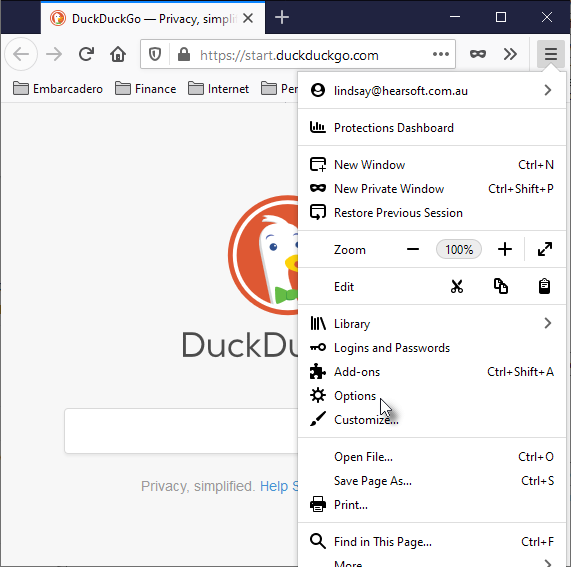Click the DuckDuckGo duck logo
The width and height of the screenshot is (571, 567).
click(x=263, y=255)
